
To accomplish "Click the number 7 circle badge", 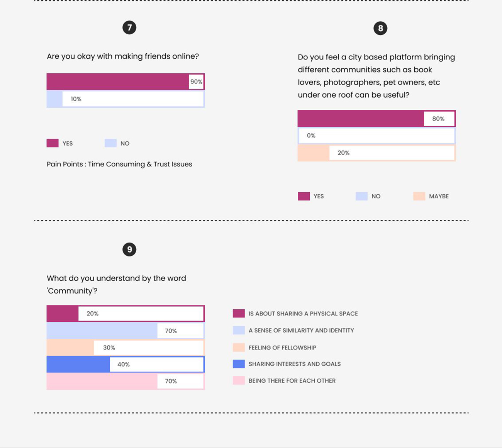I will pyautogui.click(x=129, y=27).
